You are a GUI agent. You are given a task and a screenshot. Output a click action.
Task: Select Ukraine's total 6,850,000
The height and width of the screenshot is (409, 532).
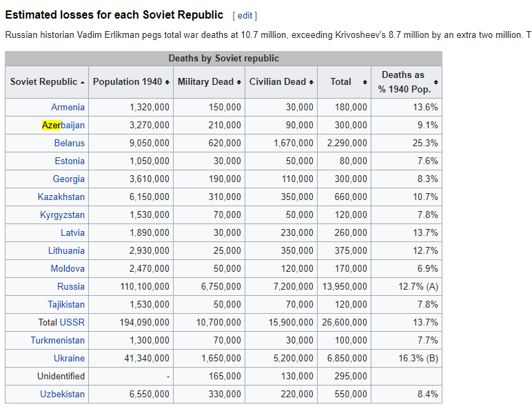click(347, 359)
